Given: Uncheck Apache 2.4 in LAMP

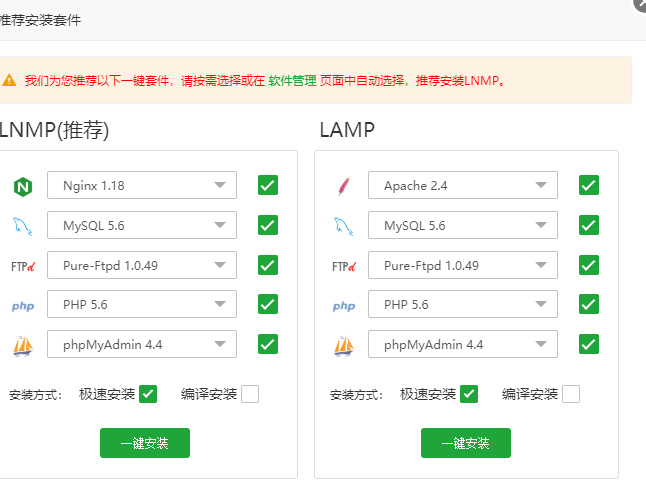Looking at the screenshot, I should point(589,185).
